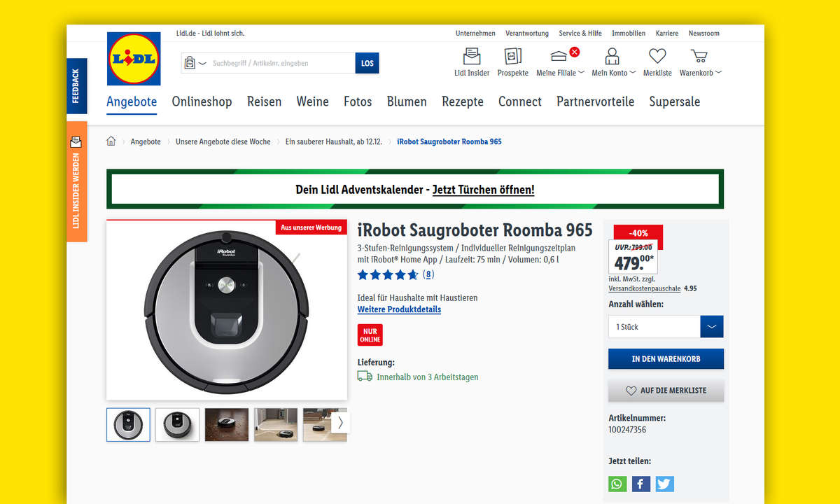The width and height of the screenshot is (840, 504).
Task: Open search category dropdown beside search box
Action: tap(195, 63)
